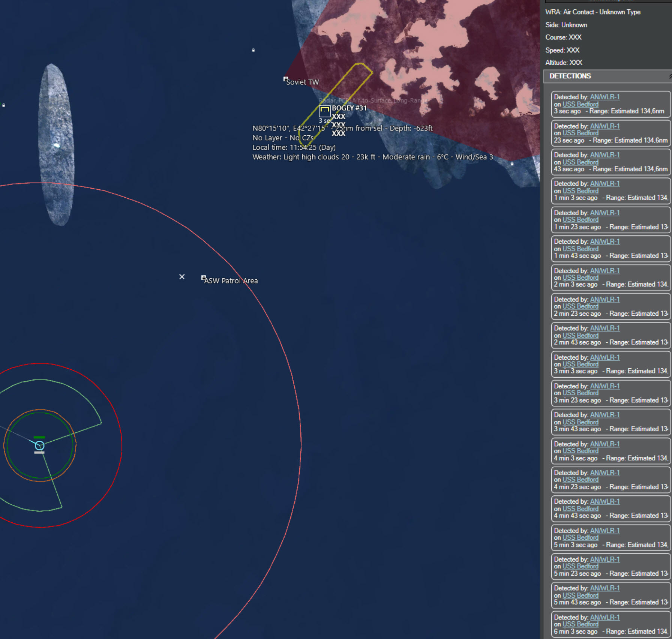Viewport: 672px width, 639px height.
Task: Open AN/WLR-1 link in the 5 min 43 sec detection
Action: coord(604,588)
